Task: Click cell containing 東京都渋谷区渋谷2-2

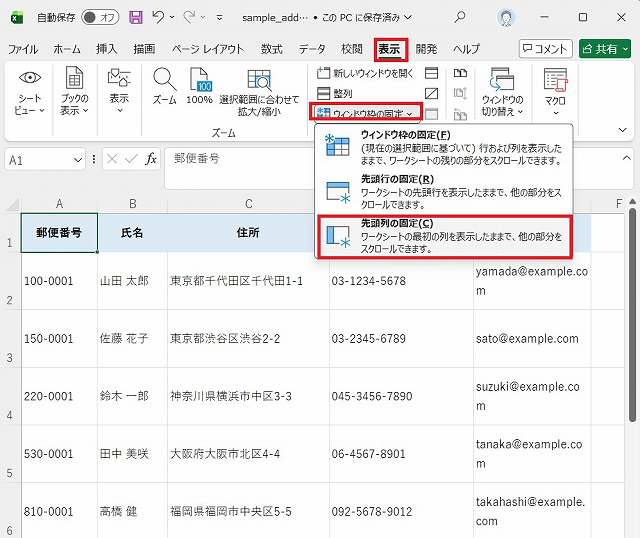Action: pyautogui.click(x=248, y=338)
